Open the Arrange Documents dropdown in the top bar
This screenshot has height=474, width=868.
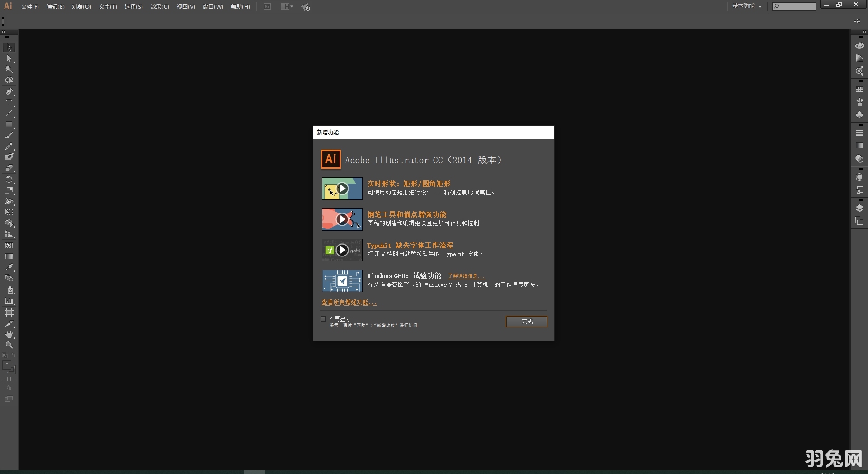click(287, 7)
